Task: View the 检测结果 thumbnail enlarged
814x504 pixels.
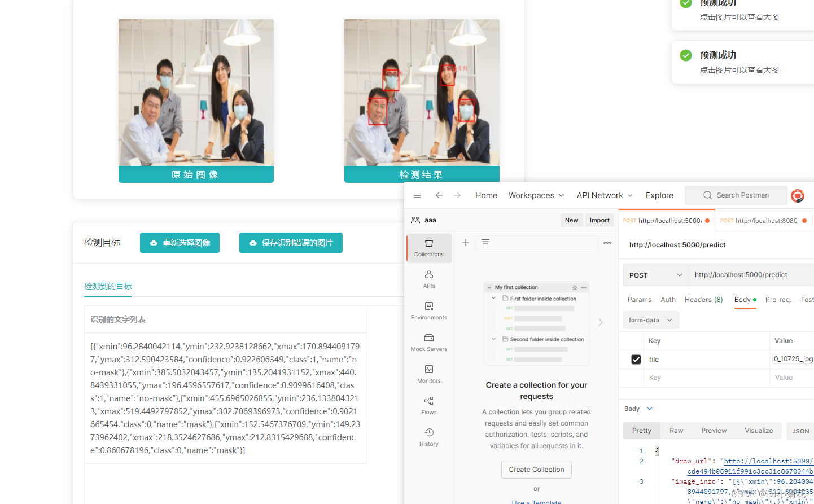Action: (x=422, y=93)
